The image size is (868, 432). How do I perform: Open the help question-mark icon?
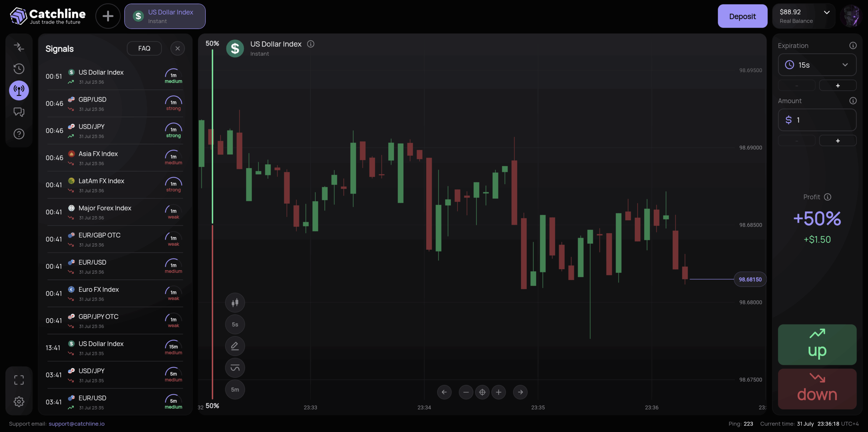[x=19, y=134]
